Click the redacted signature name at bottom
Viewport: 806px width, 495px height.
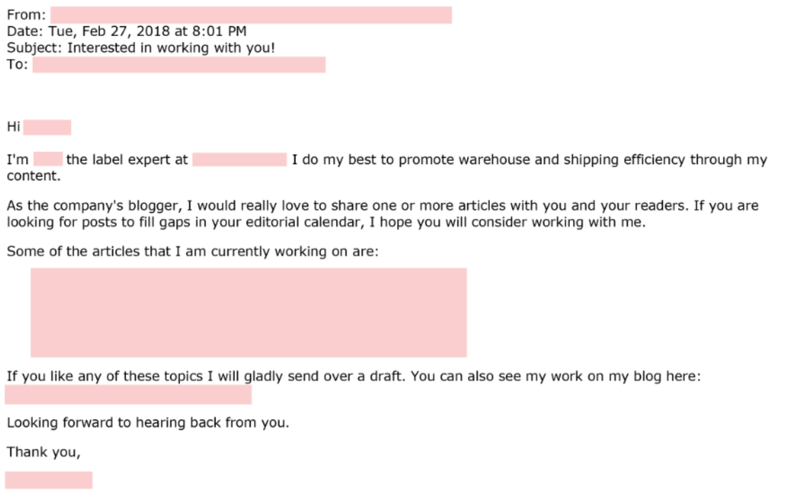(x=49, y=480)
